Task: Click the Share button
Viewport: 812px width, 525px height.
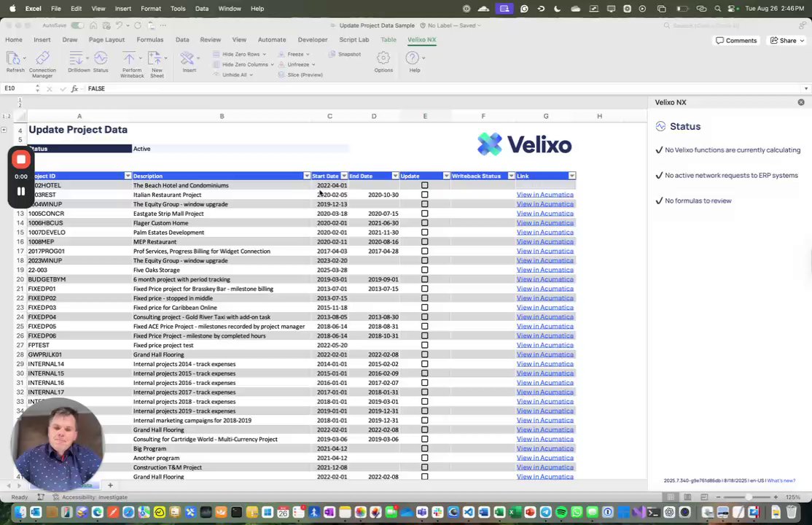Action: pos(787,40)
